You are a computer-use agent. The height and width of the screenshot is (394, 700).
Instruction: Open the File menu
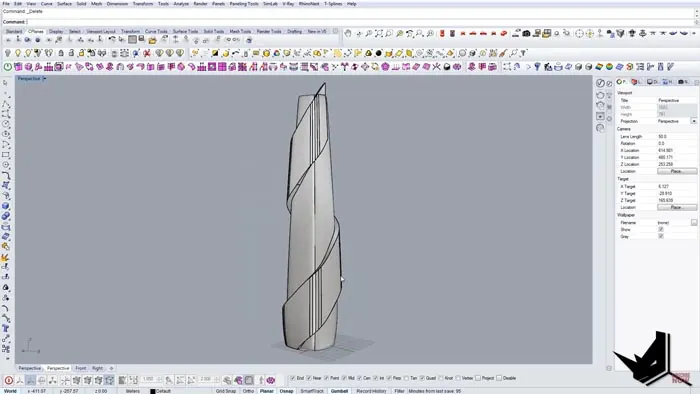click(x=6, y=4)
